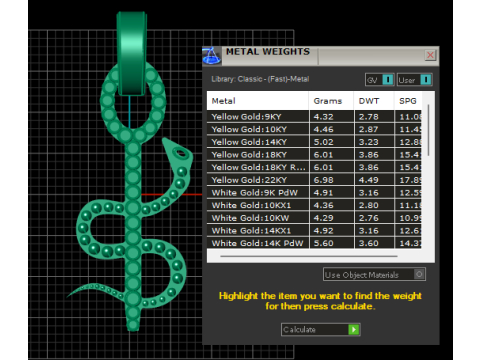Image resolution: width=480 pixels, height=360 pixels.
Task: Click the 2.78 DWT value
Action: (x=369, y=117)
